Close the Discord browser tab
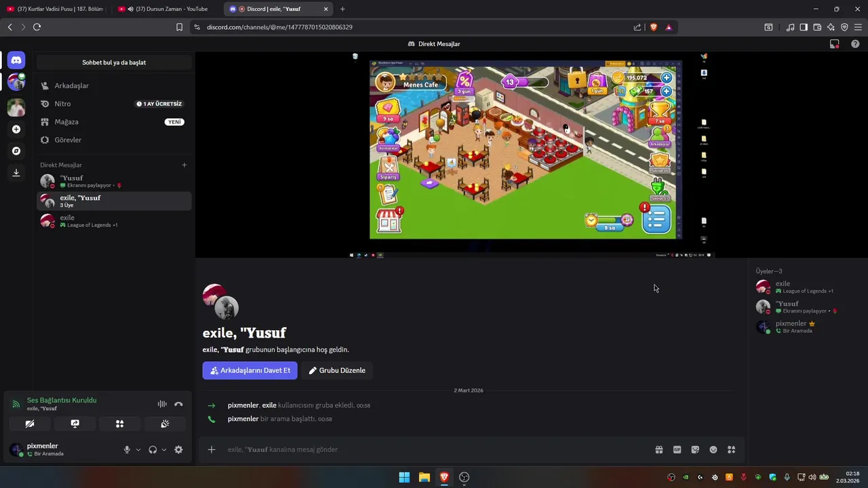The image size is (868, 488). tap(325, 9)
